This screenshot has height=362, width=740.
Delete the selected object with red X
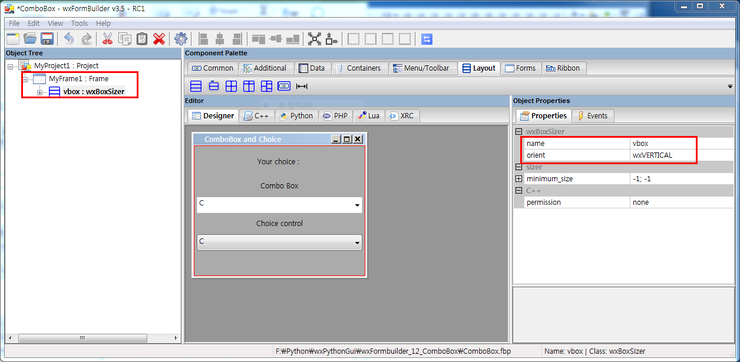(x=159, y=39)
